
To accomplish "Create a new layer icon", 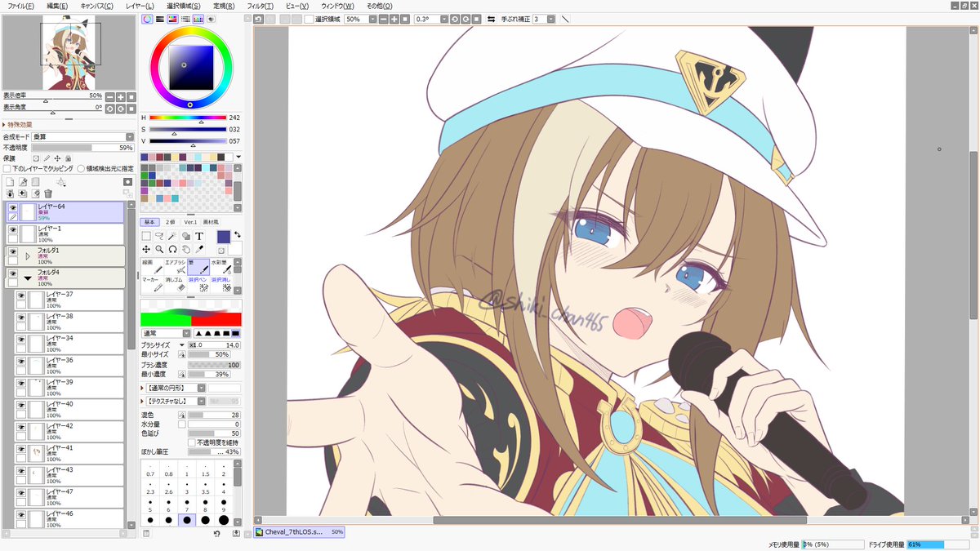I will pyautogui.click(x=11, y=182).
